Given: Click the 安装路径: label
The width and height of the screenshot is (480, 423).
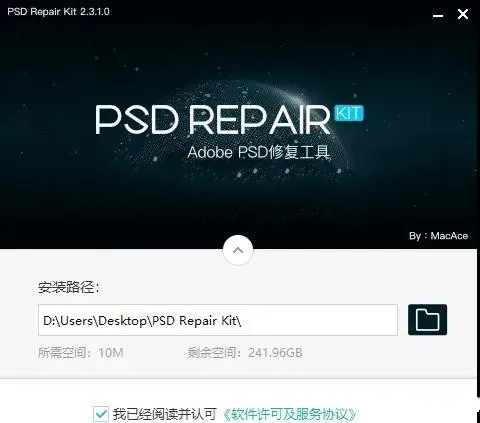Looking at the screenshot, I should tap(69, 287).
